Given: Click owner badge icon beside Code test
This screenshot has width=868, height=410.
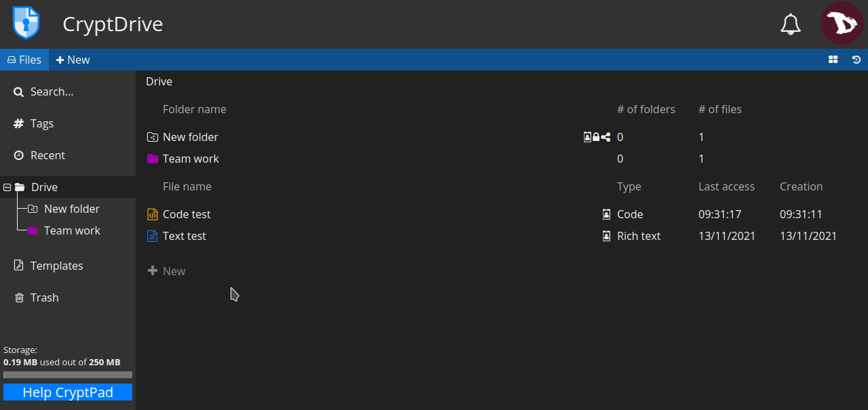Looking at the screenshot, I should point(606,214).
